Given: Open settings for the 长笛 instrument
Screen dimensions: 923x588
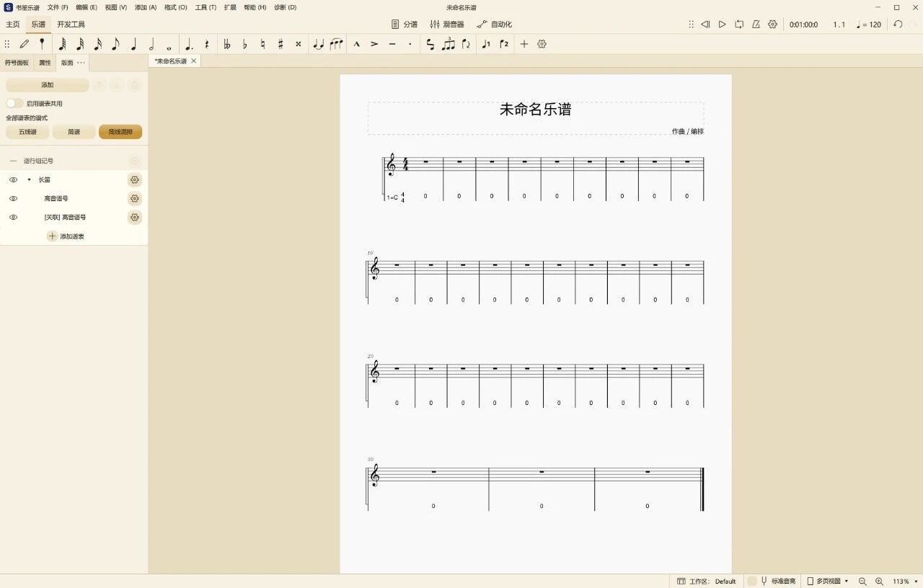Looking at the screenshot, I should coord(134,179).
